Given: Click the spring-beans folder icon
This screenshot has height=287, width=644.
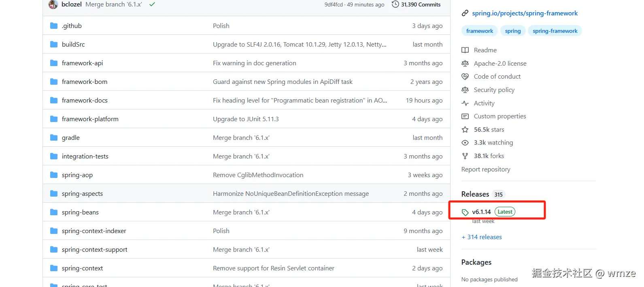Looking at the screenshot, I should [x=54, y=212].
